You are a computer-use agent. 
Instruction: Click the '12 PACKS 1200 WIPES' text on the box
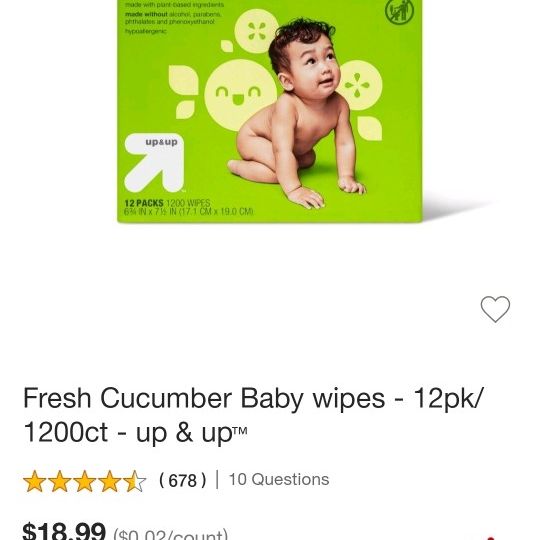coord(167,203)
